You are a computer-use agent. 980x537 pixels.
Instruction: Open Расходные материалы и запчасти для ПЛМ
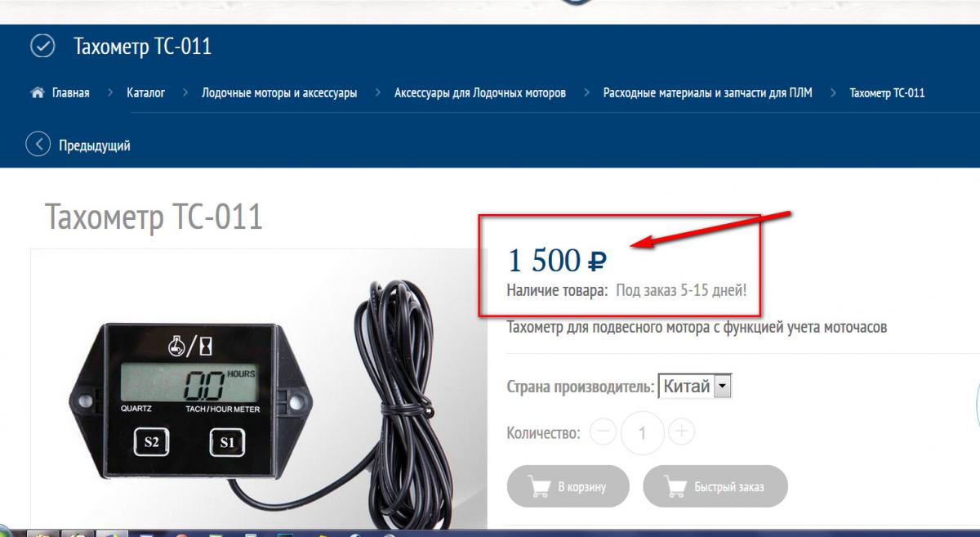click(708, 92)
